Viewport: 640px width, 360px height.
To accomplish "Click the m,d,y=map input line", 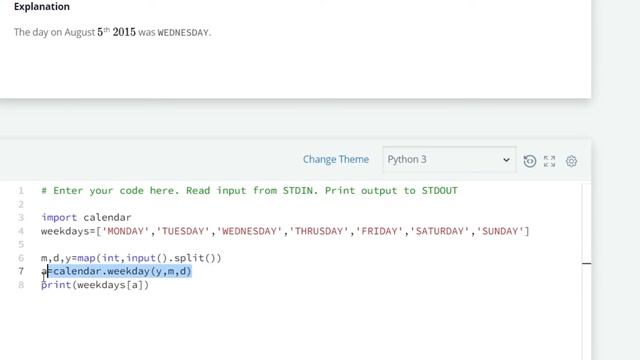I will point(131,258).
